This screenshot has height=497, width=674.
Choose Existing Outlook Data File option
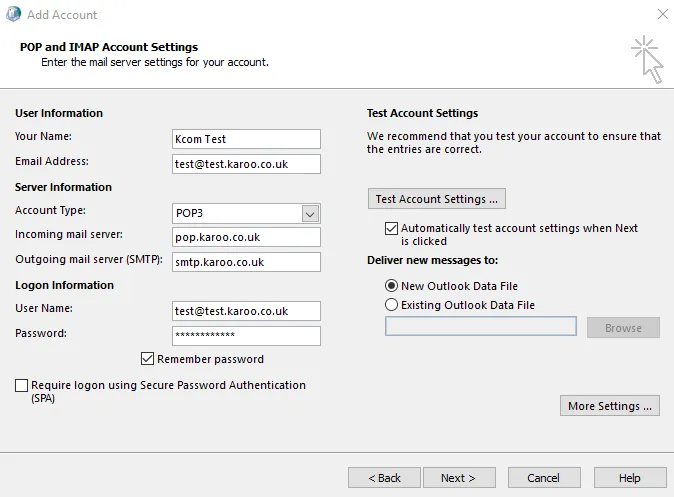pos(391,305)
